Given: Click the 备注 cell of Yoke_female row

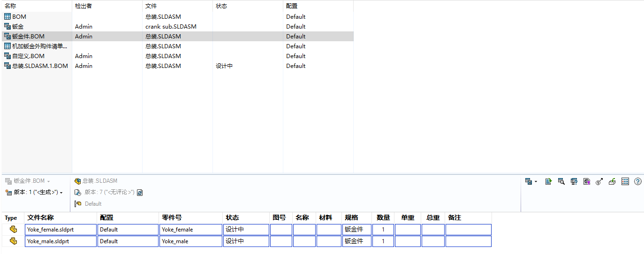Looking at the screenshot, I should [x=469, y=230].
